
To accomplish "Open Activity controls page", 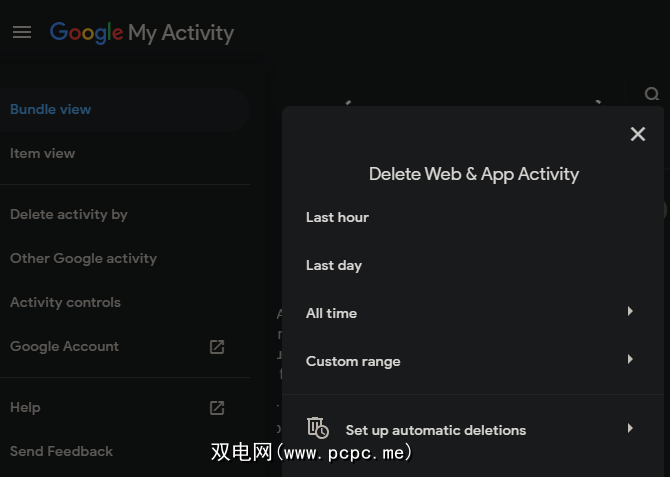I will pos(65,303).
